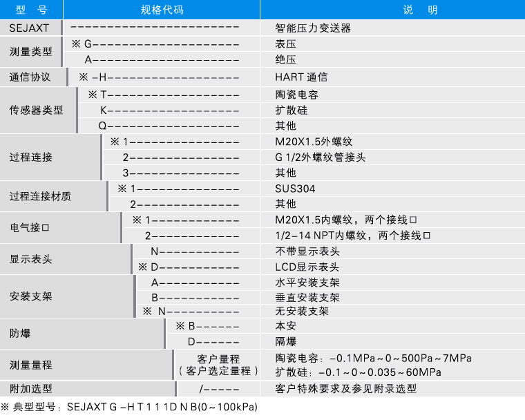Click the LCD显示表头 description
This screenshot has height=420, width=525.
click(x=307, y=267)
